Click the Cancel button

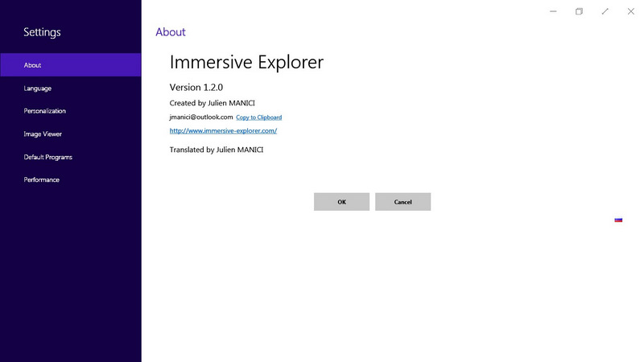403,202
